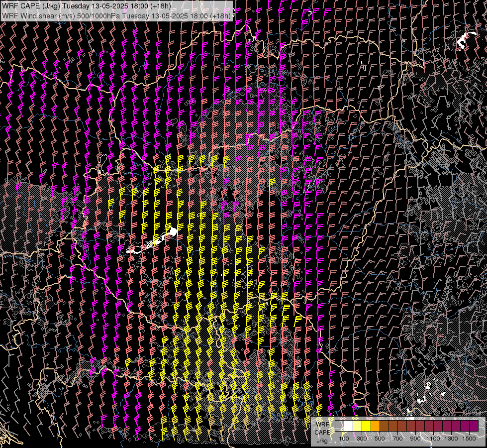This screenshot has height=448, width=487.
Task: Click the 900 legend value
Action: 415,439
